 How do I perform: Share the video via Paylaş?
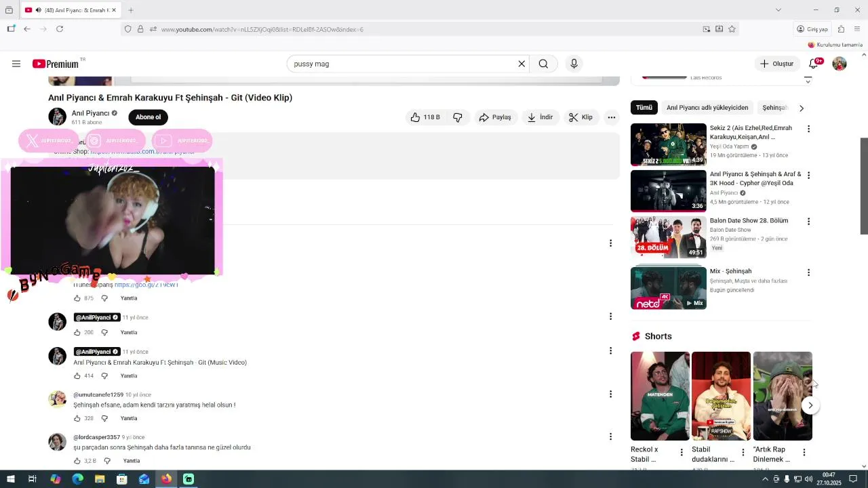[495, 117]
